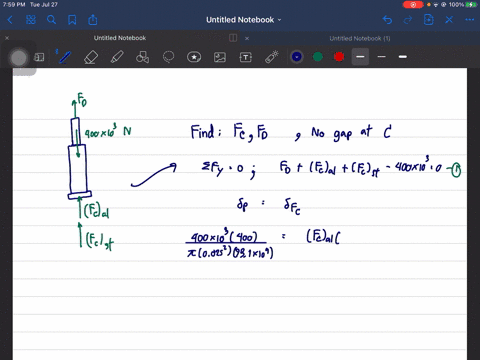
Task: Choose the green pen color
Action: [x=318, y=57]
